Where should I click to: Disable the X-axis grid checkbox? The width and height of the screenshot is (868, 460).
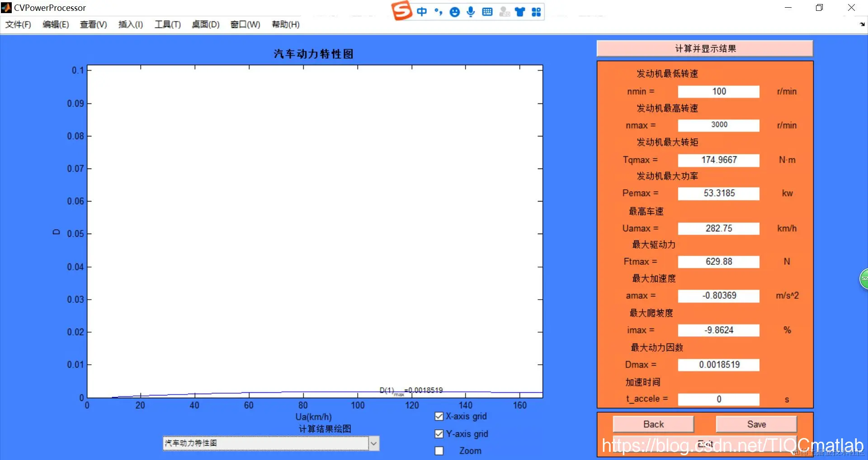439,416
